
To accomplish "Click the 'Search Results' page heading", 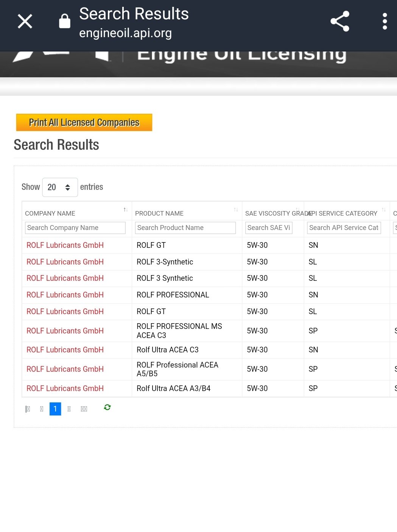I will [x=56, y=145].
